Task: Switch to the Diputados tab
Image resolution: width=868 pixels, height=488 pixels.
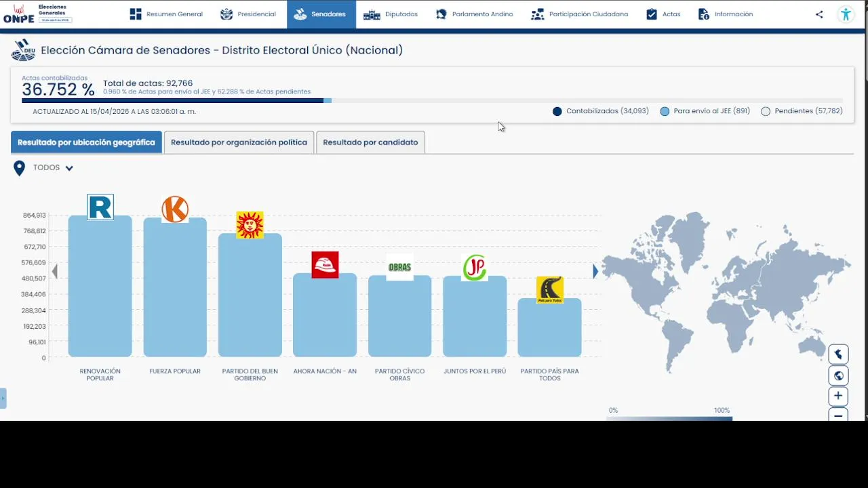Action: click(391, 14)
